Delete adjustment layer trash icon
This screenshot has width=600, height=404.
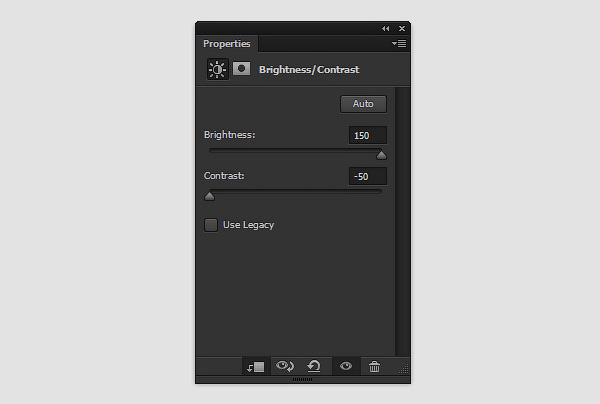pos(374,366)
